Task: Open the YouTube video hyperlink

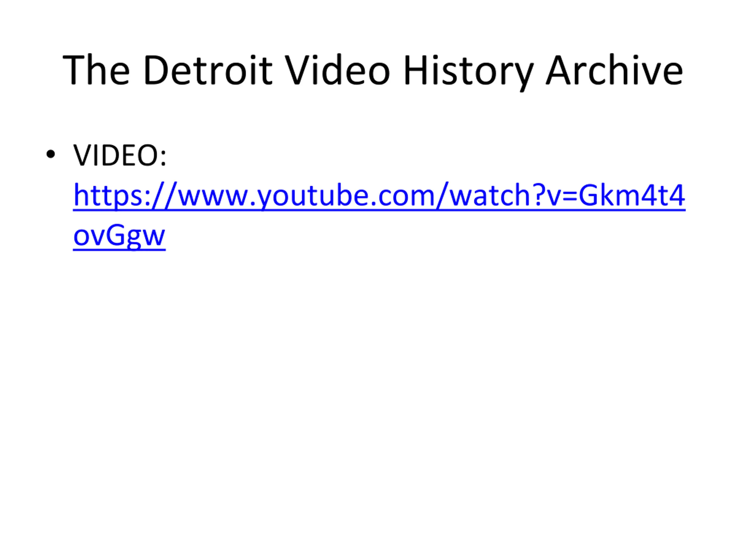Action: [379, 196]
